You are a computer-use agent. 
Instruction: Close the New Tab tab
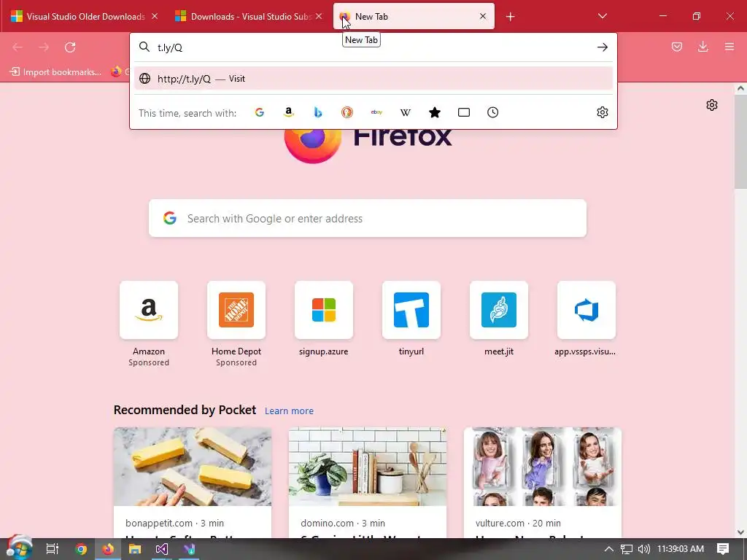coord(483,16)
